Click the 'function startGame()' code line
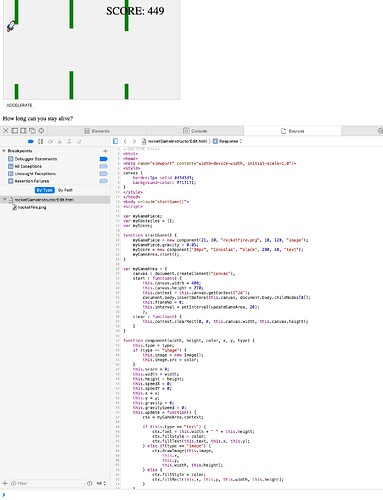Viewport: 383px width, 500px height. [150, 235]
